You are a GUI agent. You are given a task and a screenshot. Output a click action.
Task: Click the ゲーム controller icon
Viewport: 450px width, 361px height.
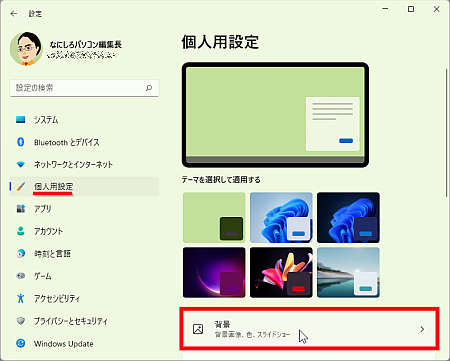[x=21, y=276]
